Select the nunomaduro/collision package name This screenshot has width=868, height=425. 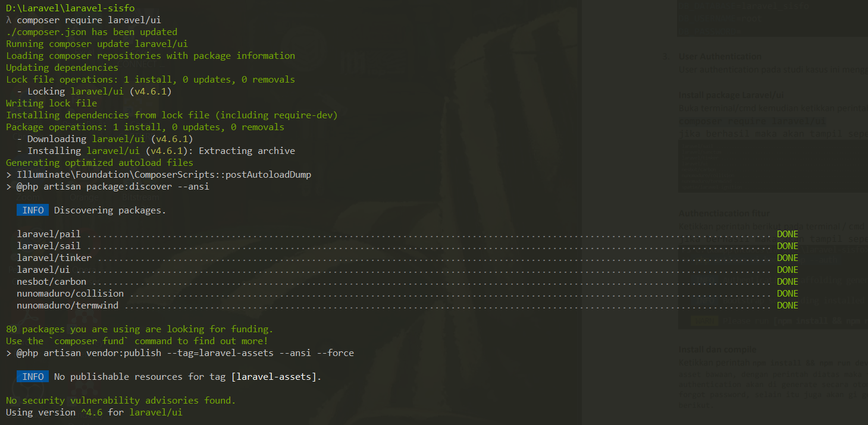pyautogui.click(x=70, y=294)
